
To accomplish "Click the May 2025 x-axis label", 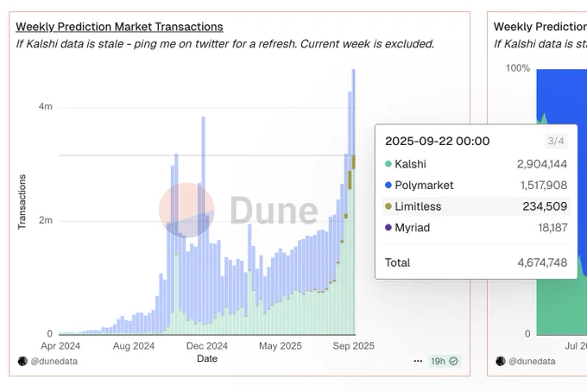I will coord(280,346).
